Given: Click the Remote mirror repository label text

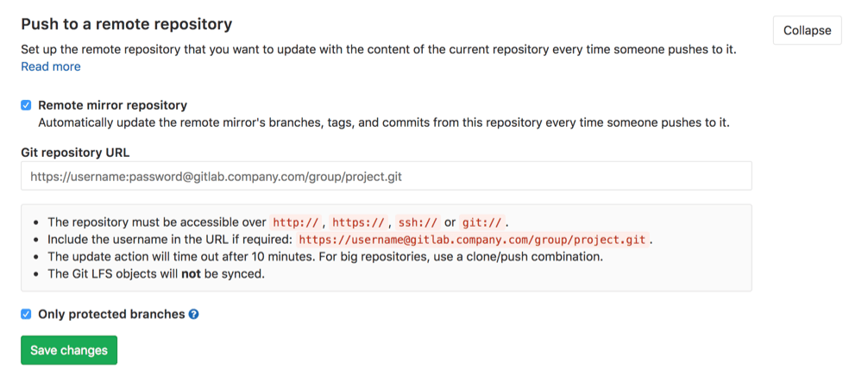Looking at the screenshot, I should pyautogui.click(x=112, y=105).
